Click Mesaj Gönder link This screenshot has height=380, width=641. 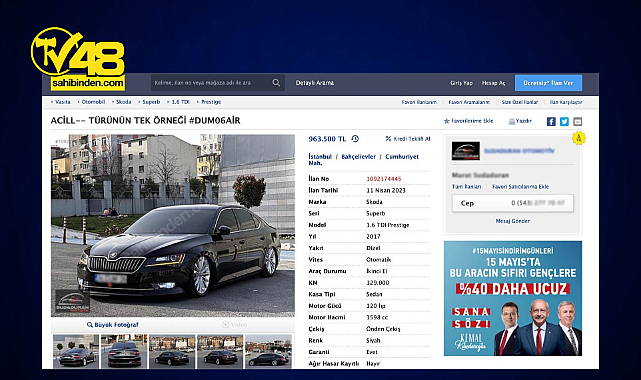pyautogui.click(x=513, y=221)
